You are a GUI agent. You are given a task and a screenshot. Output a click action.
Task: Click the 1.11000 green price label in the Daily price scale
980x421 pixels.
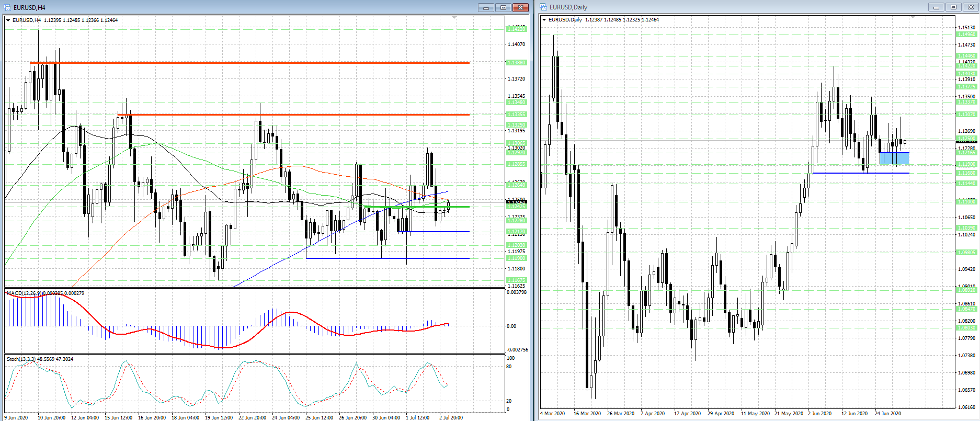(x=966, y=202)
